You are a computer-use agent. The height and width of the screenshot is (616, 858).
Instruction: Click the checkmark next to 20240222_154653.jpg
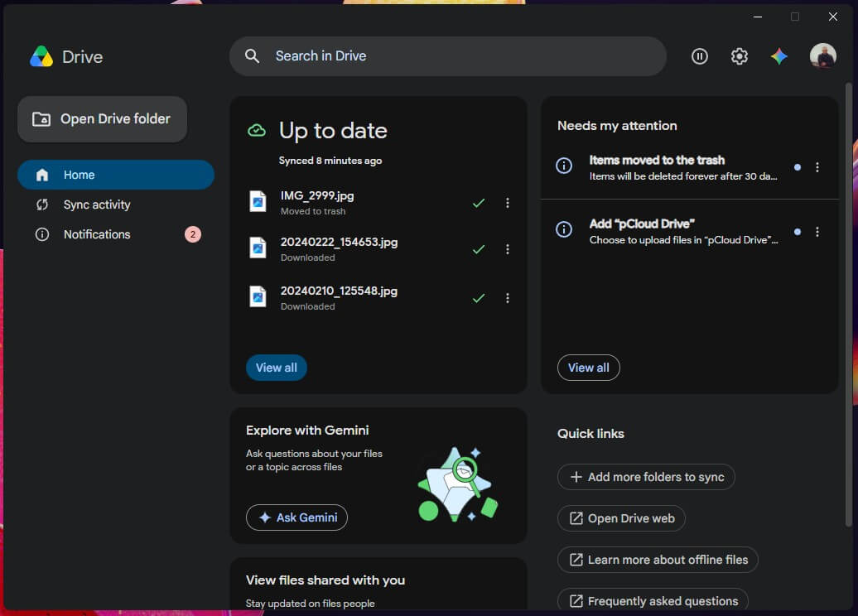pos(479,249)
